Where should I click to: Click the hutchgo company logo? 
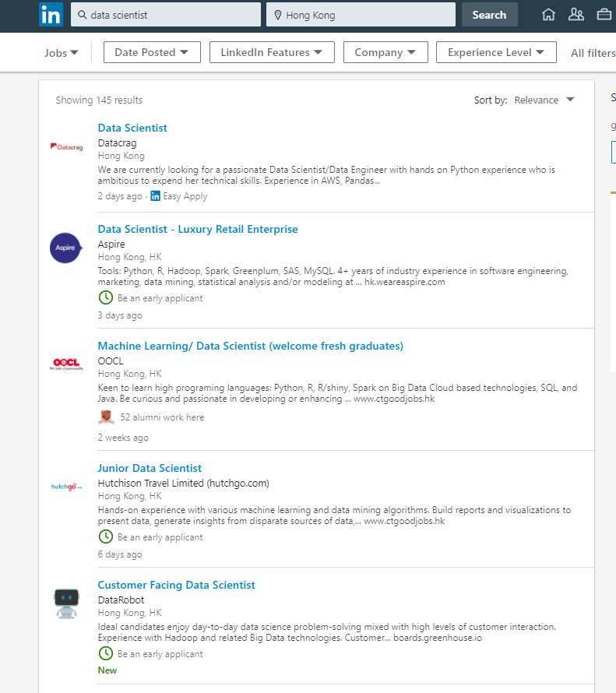(66, 487)
